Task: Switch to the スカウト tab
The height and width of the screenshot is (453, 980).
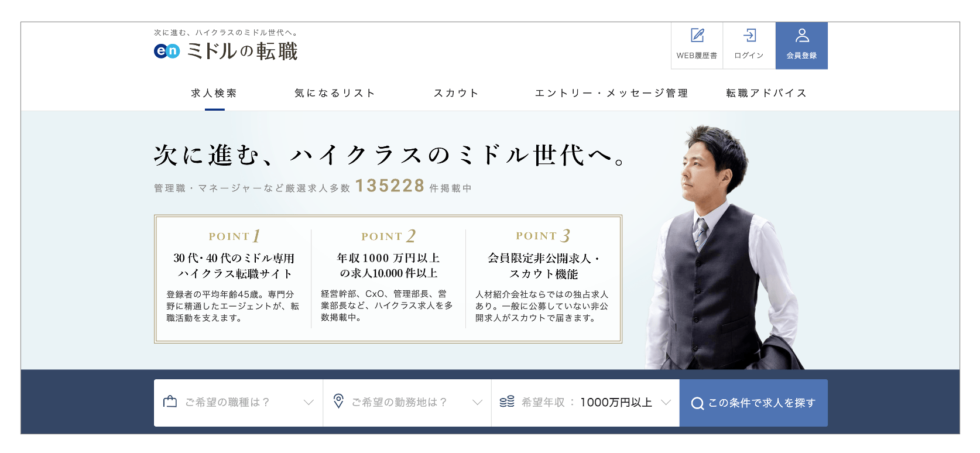Action: 457,93
